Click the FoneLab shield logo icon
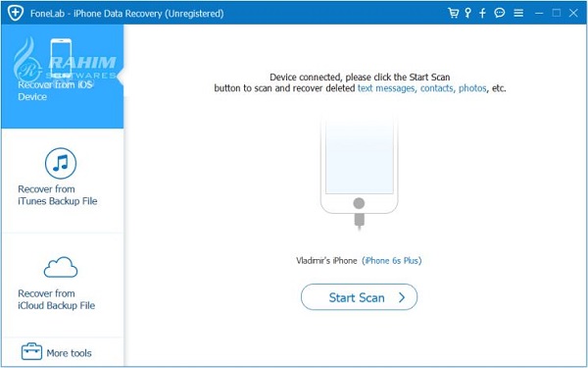The height and width of the screenshot is (368, 588). pyautogui.click(x=15, y=13)
